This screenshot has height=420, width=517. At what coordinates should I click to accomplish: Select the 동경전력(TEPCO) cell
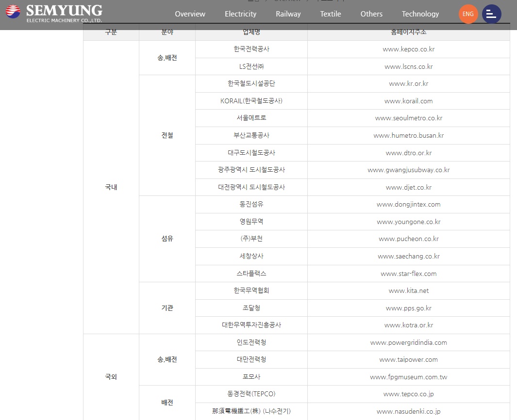pyautogui.click(x=251, y=394)
